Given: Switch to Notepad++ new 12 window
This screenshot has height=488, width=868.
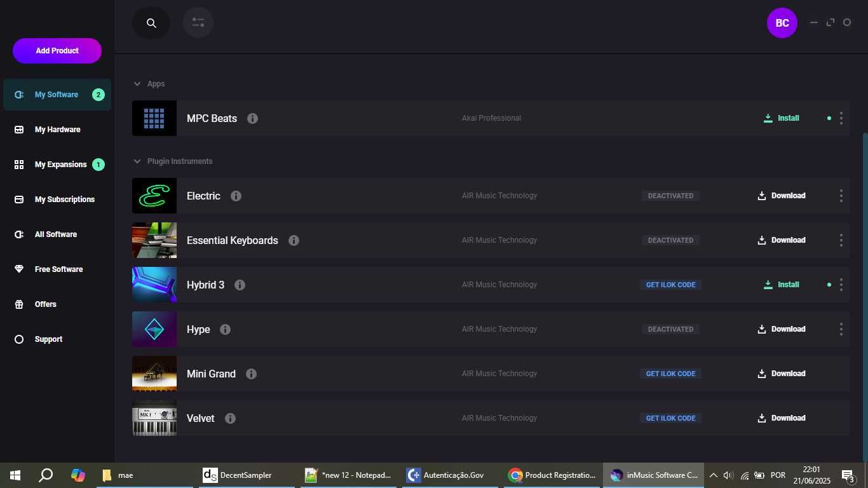Looking at the screenshot, I should click(x=348, y=475).
